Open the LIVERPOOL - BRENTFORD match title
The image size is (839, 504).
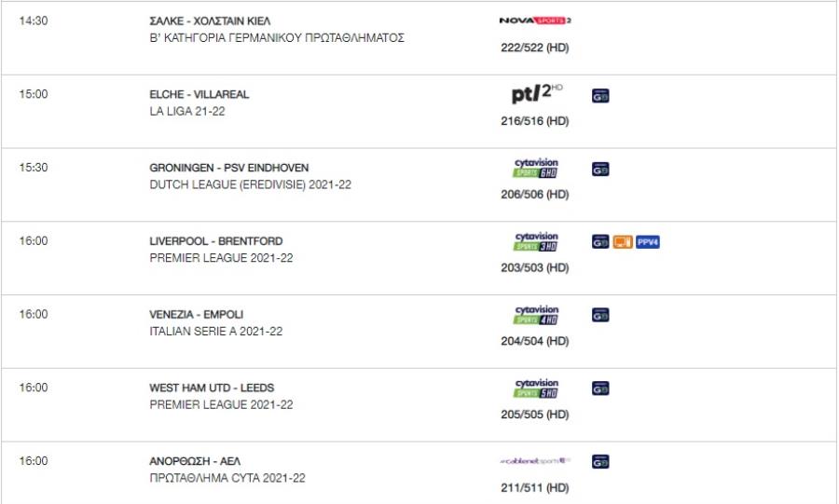(216, 241)
